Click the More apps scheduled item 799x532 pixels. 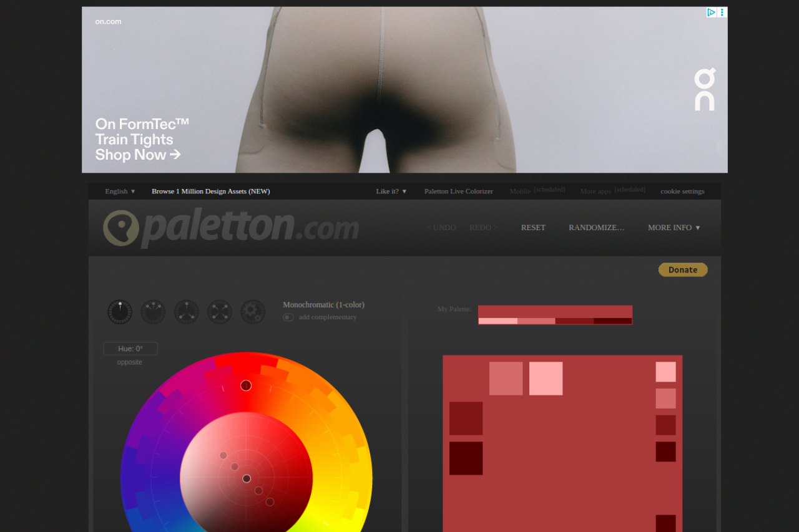point(612,190)
